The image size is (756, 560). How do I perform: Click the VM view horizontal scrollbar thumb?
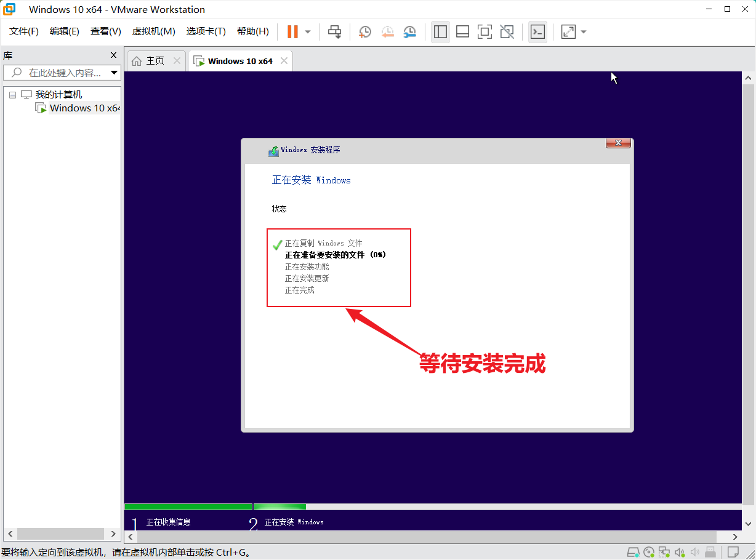(426, 537)
